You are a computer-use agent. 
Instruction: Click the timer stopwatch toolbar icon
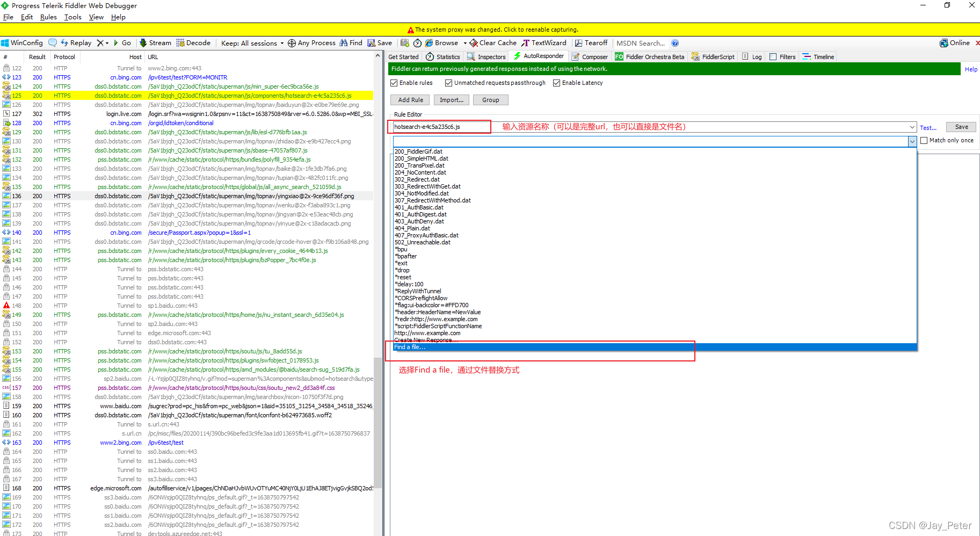click(417, 43)
